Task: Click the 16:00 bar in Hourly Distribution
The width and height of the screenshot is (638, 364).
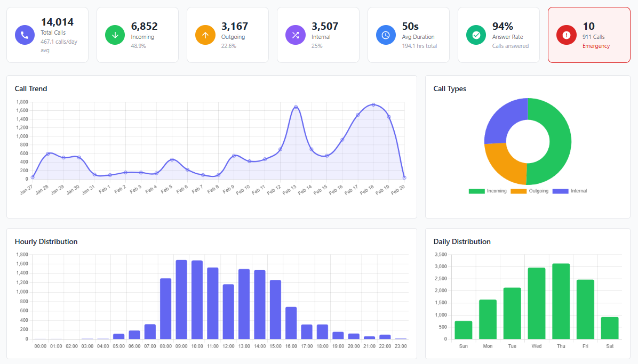Action: (x=291, y=323)
